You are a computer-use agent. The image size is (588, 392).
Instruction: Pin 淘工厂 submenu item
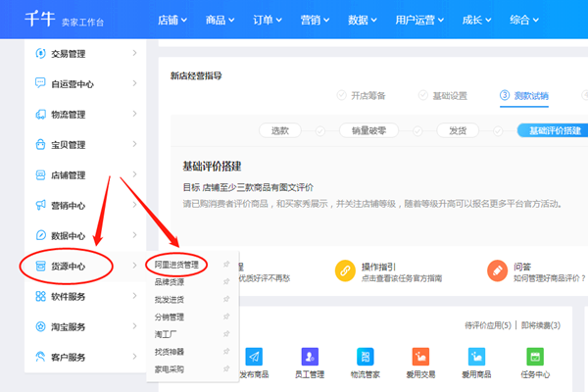pos(226,334)
